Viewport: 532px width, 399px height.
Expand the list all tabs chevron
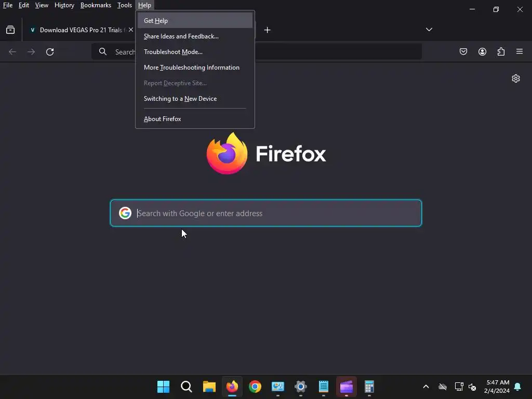coord(429,30)
